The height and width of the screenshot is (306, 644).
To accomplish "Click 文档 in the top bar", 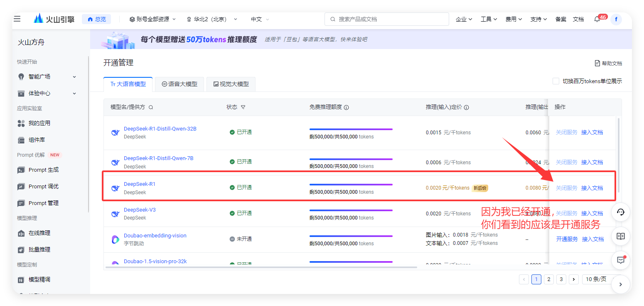I will [578, 19].
